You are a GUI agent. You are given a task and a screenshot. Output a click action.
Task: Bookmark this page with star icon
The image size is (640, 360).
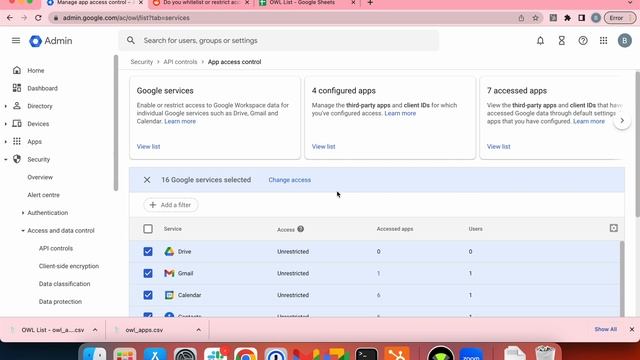point(536,18)
